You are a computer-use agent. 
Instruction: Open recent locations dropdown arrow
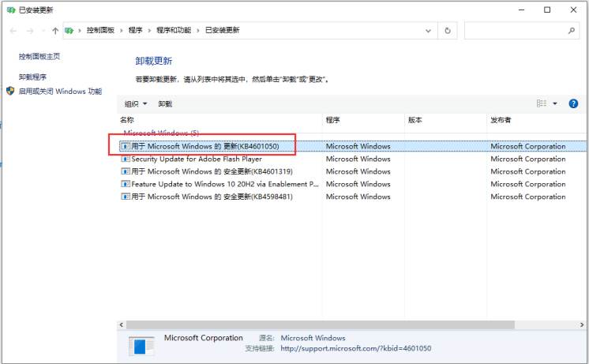click(43, 31)
